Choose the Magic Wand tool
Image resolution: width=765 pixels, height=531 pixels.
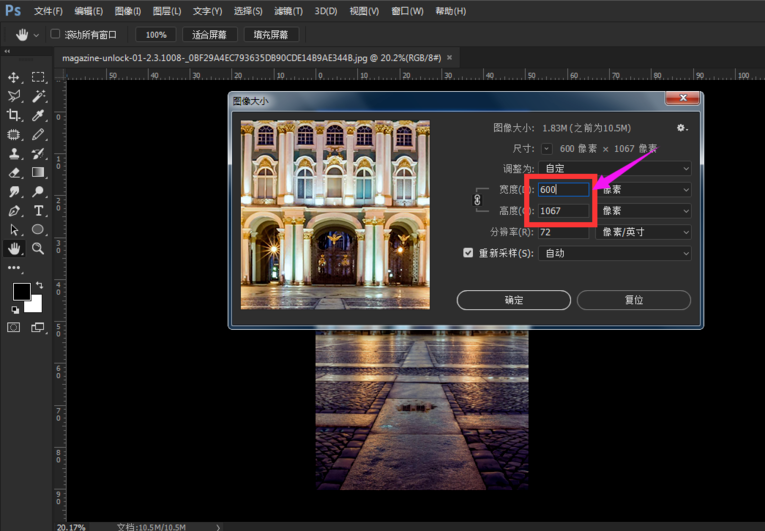pos(39,97)
